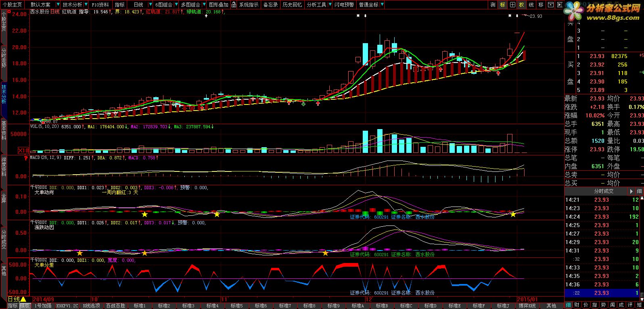This screenshot has width=644, height=309.
Task: Click the 指标 toolbar button
Action: (120, 5)
